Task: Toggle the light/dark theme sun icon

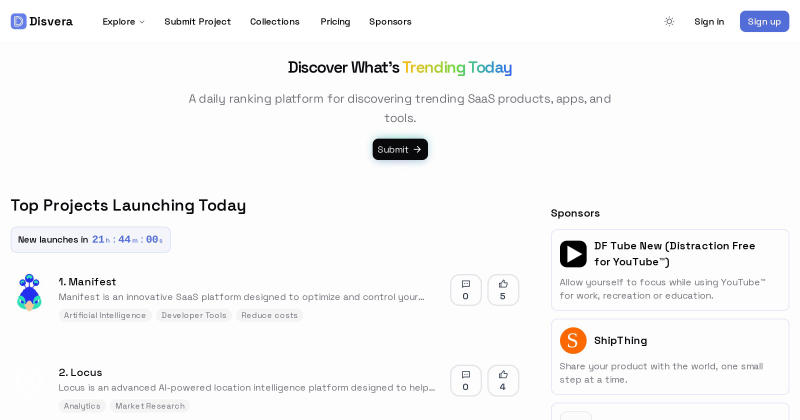Action: tap(669, 21)
